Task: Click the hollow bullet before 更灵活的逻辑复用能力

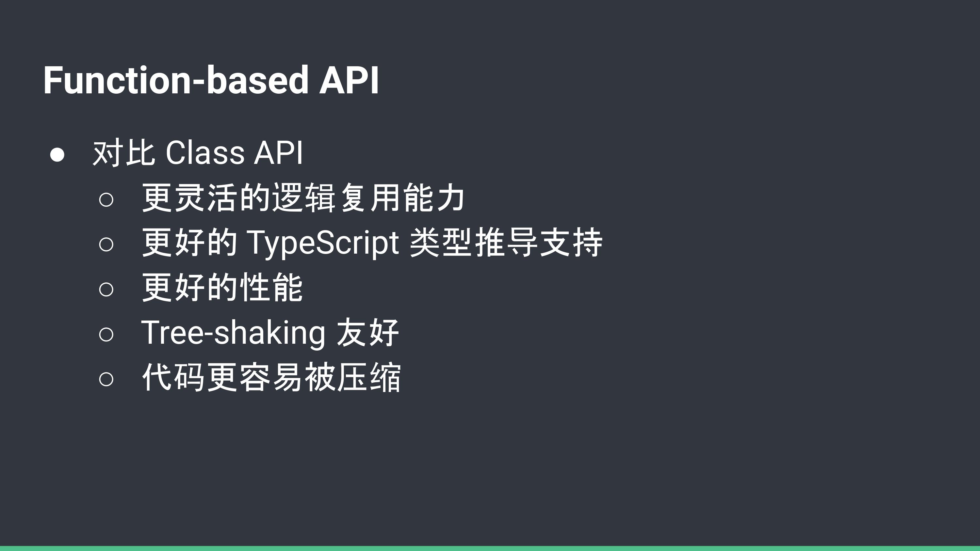Action: coord(106,200)
